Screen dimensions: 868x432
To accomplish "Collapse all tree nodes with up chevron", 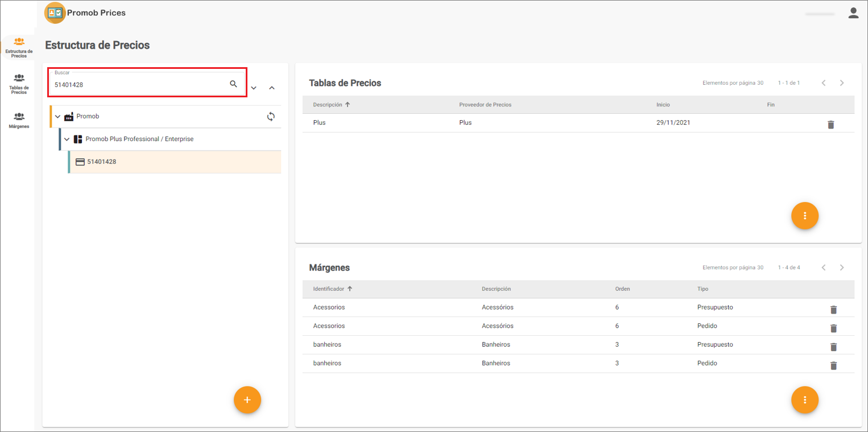I will pyautogui.click(x=272, y=88).
